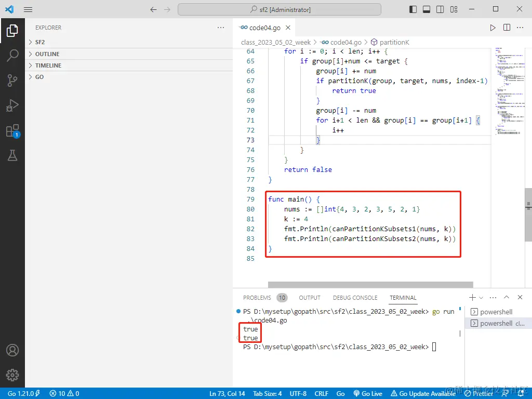Open the Customize Layout control

454,9
